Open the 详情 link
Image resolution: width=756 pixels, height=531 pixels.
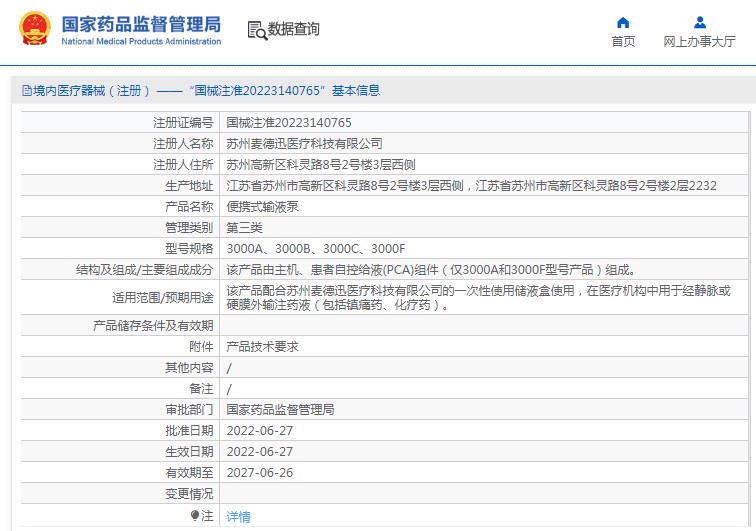click(x=238, y=517)
